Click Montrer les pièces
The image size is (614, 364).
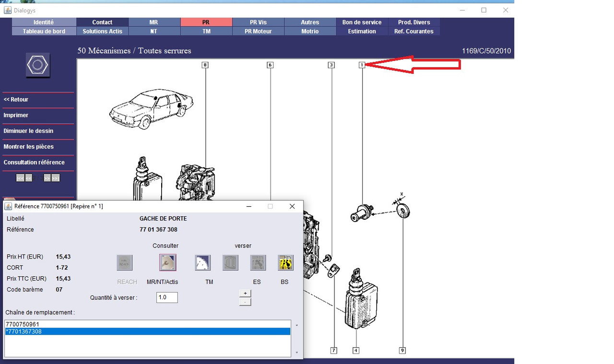(28, 147)
